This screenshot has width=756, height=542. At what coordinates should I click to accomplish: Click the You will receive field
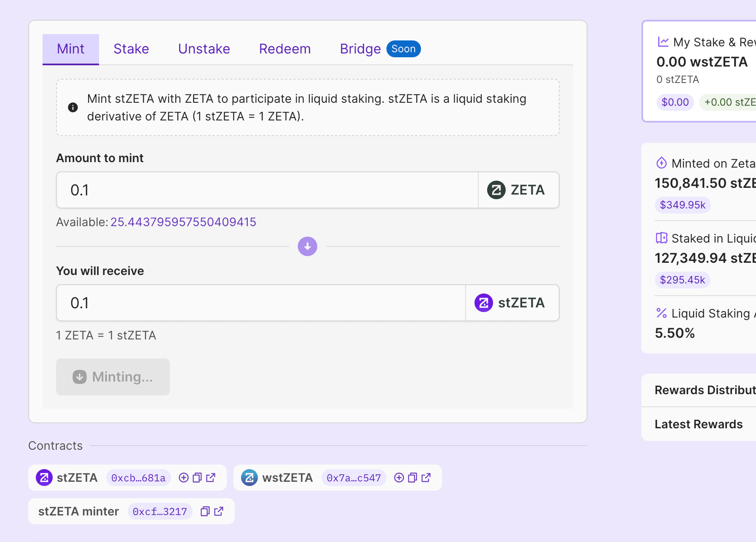click(261, 303)
